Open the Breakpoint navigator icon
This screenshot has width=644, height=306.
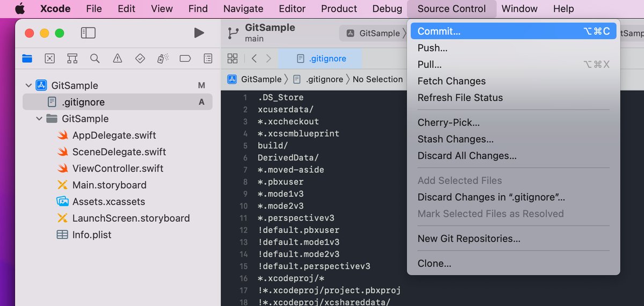pyautogui.click(x=185, y=59)
